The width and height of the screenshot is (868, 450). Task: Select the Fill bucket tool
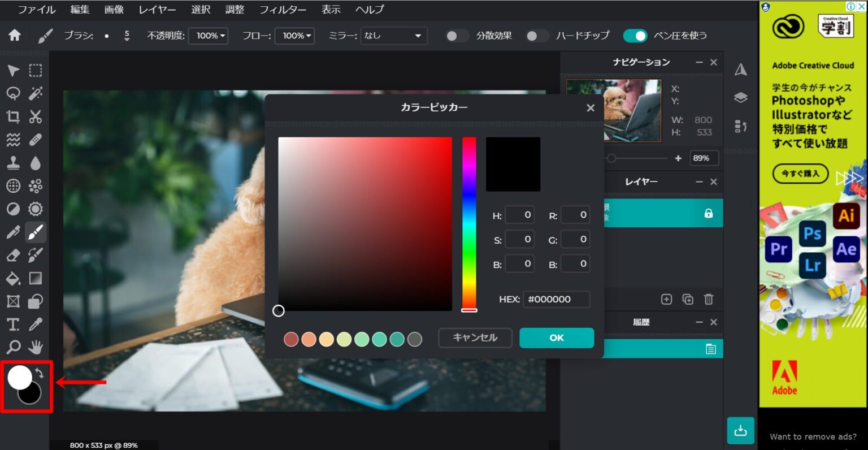tap(14, 278)
